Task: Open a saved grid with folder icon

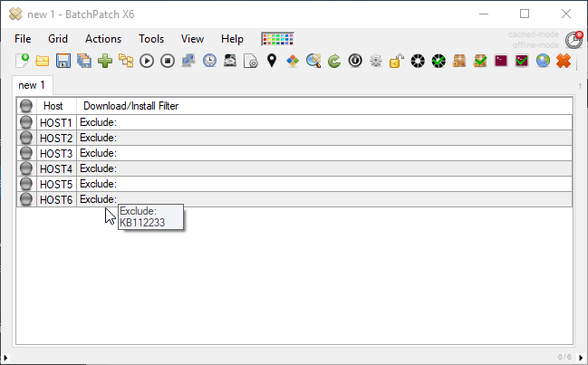Action: 43,61
